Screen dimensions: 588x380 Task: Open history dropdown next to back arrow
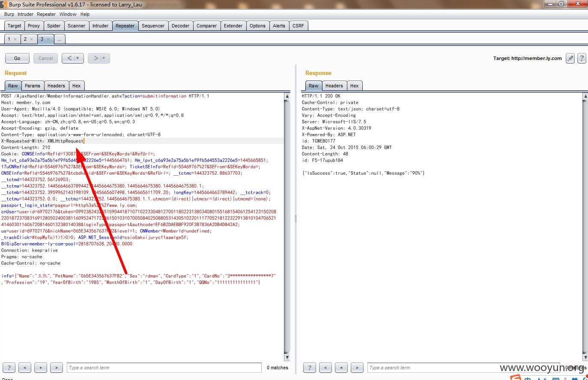(x=78, y=58)
